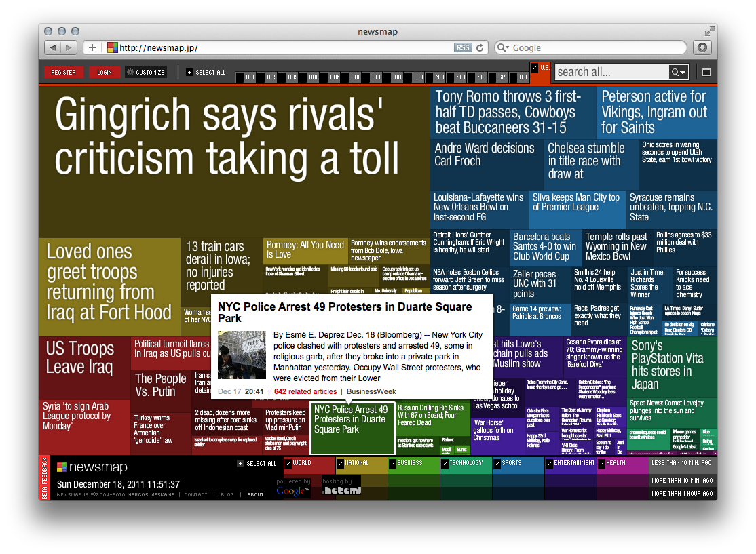Toggle the Sports category checkbox
Image resolution: width=756 pixels, height=554 pixels.
click(x=497, y=464)
